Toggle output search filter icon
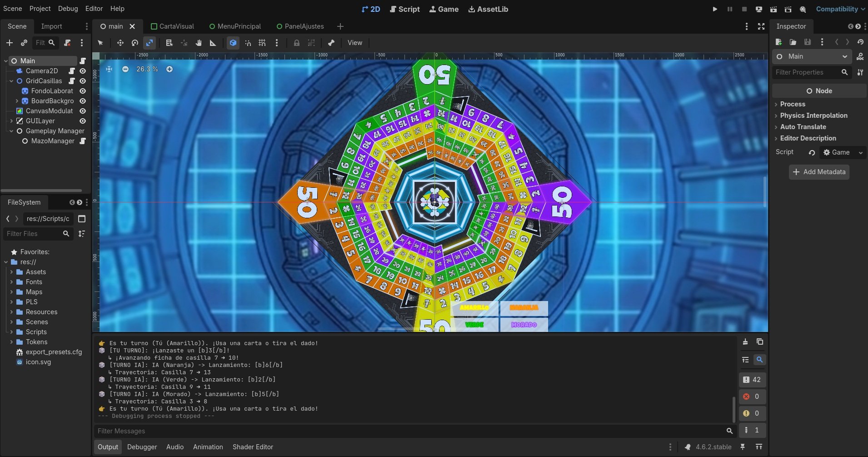Viewport: 868px width, 457px height. point(759,360)
